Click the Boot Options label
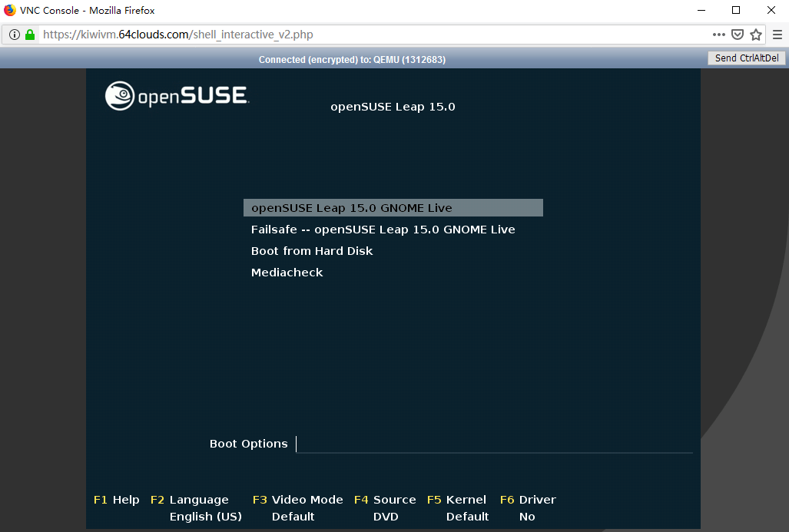 click(249, 444)
